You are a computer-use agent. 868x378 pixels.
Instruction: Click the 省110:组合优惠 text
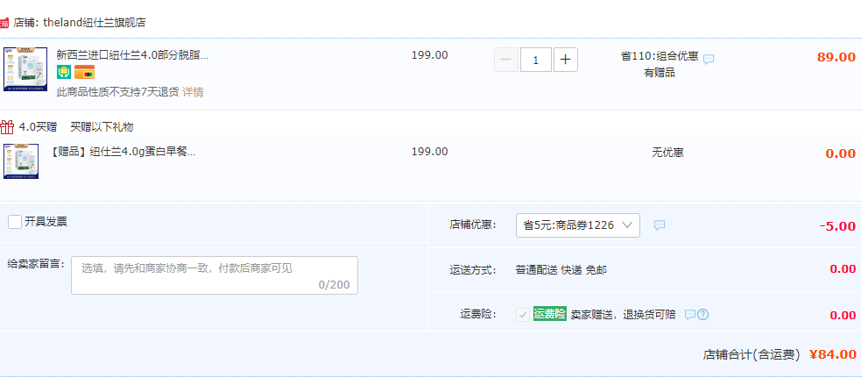(660, 57)
